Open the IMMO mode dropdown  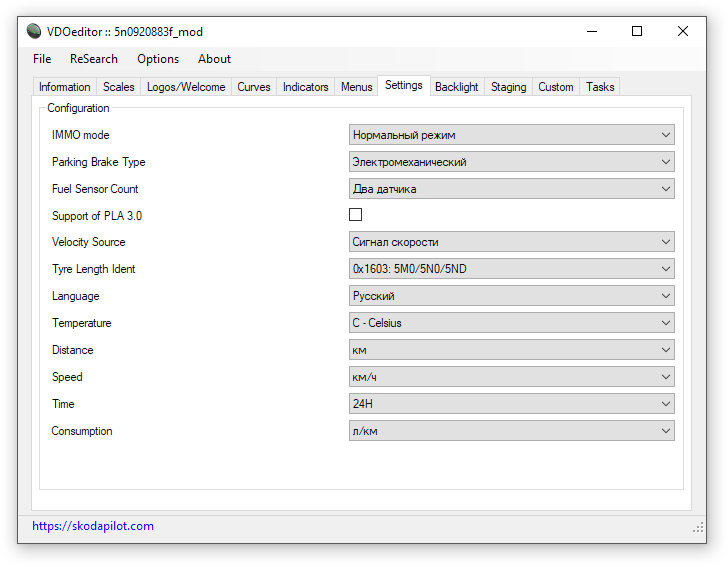512,135
